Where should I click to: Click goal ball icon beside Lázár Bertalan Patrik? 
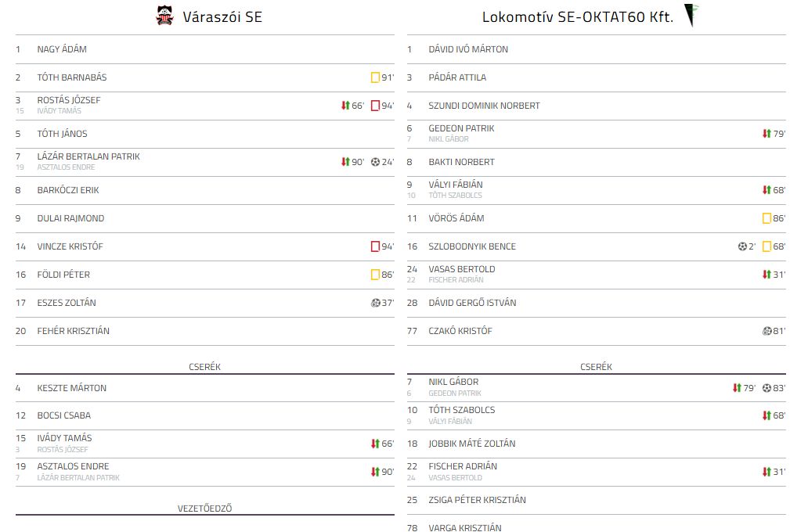375,162
